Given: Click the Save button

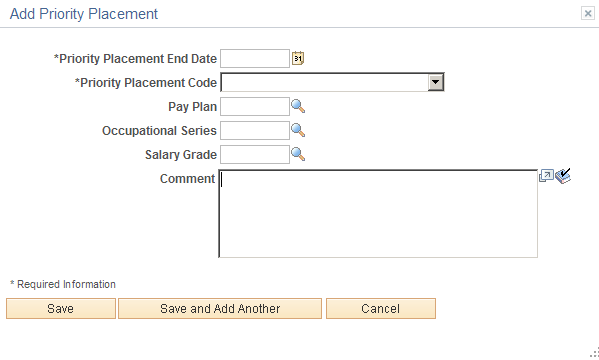Looking at the screenshot, I should (x=61, y=308).
